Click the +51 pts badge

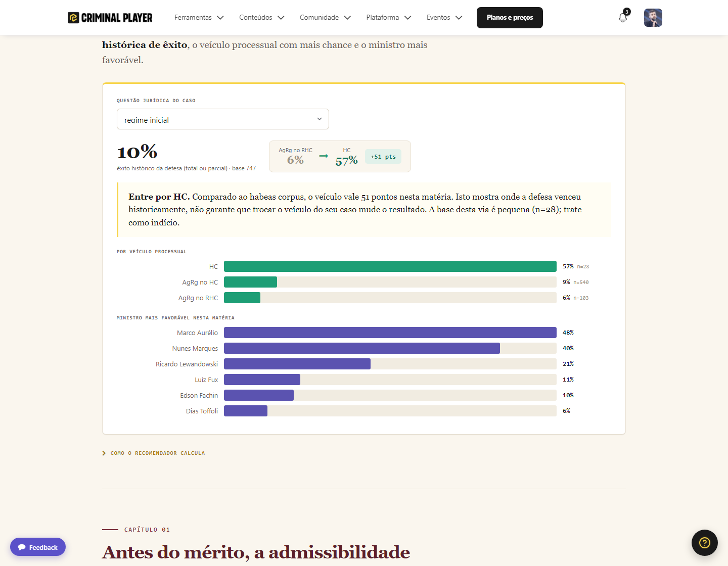coord(383,157)
